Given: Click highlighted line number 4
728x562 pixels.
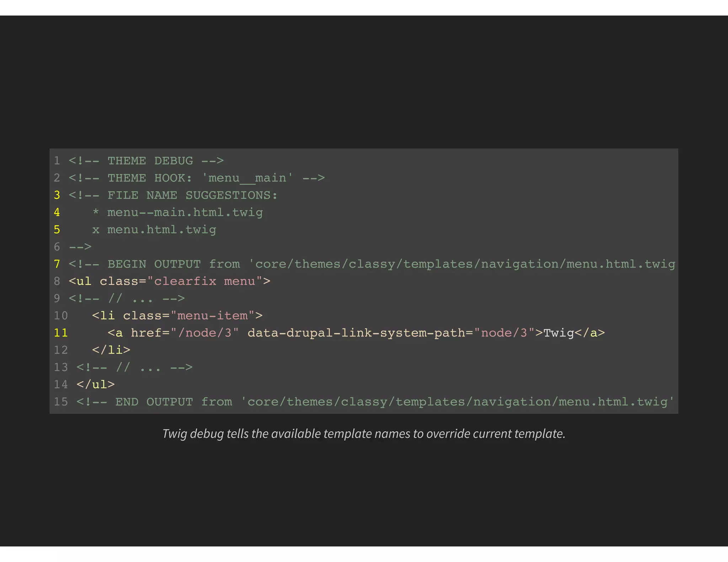Looking at the screenshot, I should (57, 212).
